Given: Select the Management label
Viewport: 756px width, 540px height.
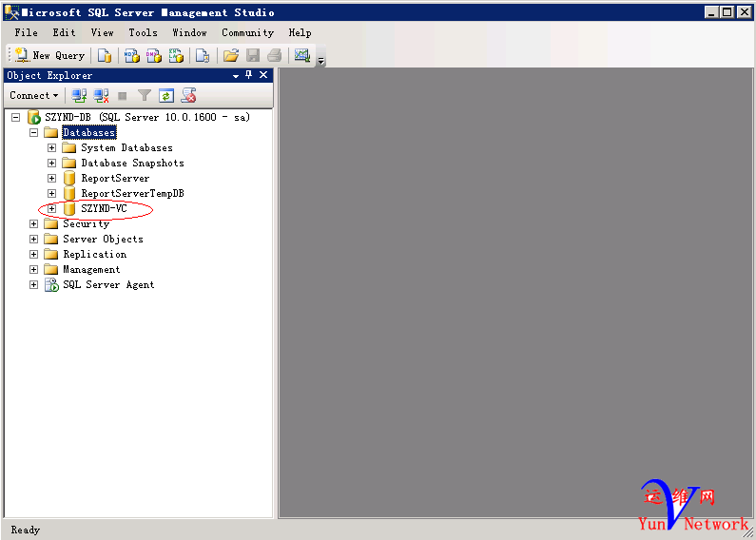Looking at the screenshot, I should (x=91, y=269).
